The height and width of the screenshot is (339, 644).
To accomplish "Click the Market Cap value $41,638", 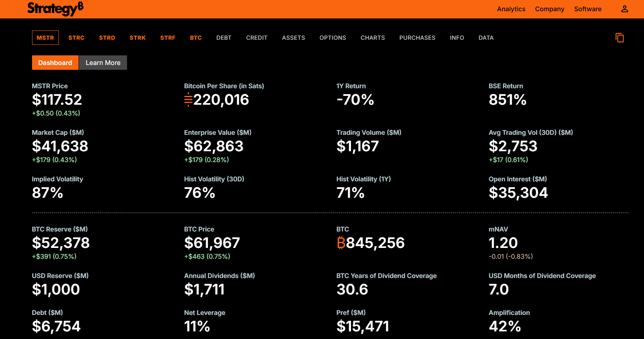I will click(60, 146).
